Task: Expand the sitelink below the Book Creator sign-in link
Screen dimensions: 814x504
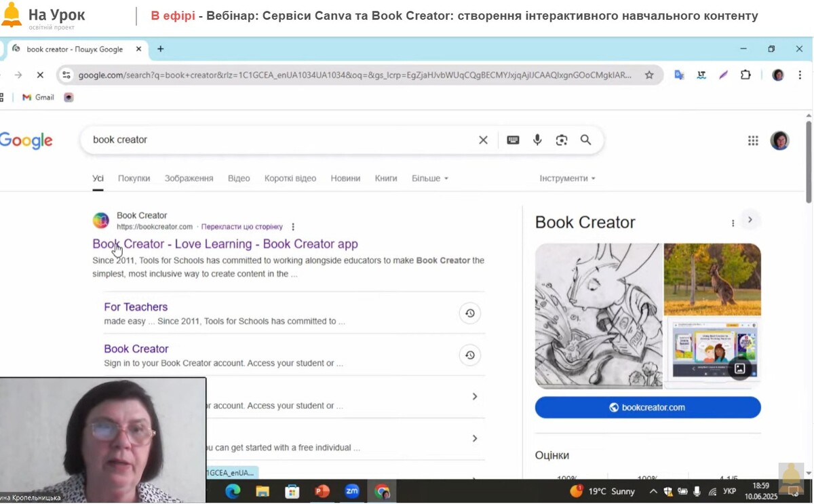Action: tap(475, 397)
